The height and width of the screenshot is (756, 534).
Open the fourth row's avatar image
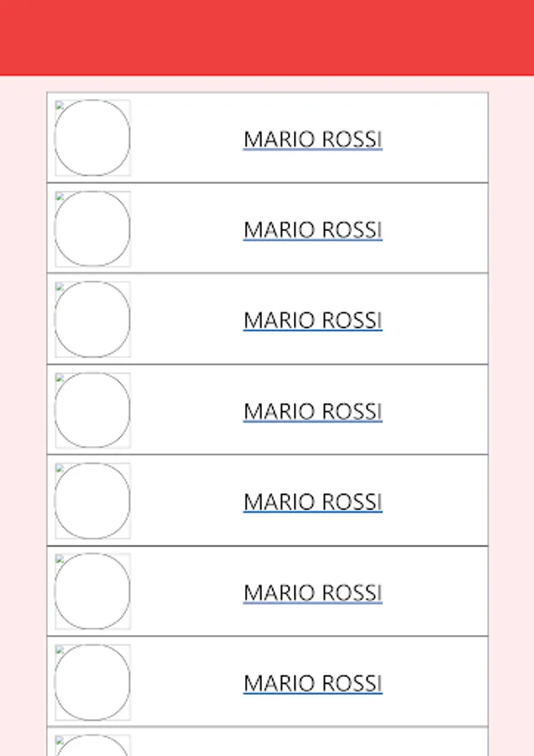tap(92, 410)
